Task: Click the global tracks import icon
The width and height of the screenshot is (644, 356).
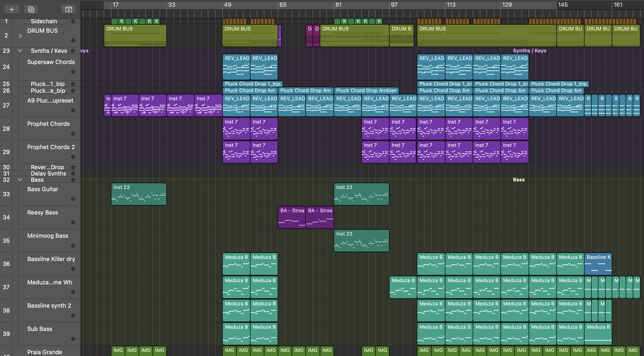Action: [x=68, y=9]
